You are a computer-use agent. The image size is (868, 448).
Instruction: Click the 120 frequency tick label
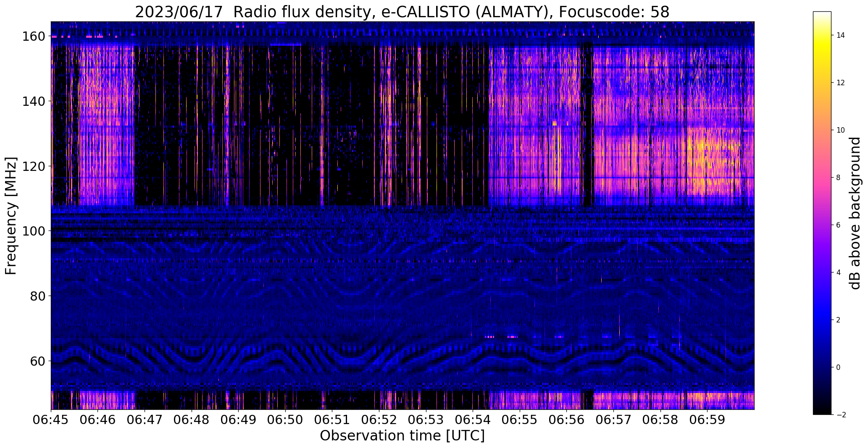(33, 166)
